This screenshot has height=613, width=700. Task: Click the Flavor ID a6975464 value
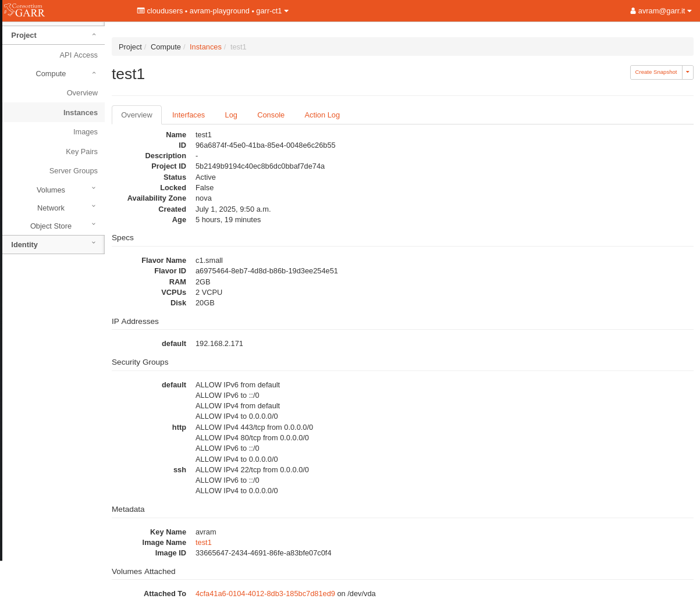coord(267,271)
